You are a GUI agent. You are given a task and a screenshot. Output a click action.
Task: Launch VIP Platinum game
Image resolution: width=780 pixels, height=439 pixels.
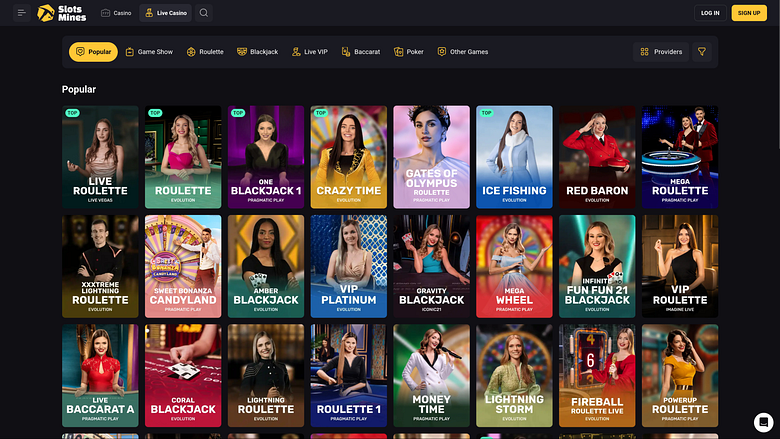349,266
